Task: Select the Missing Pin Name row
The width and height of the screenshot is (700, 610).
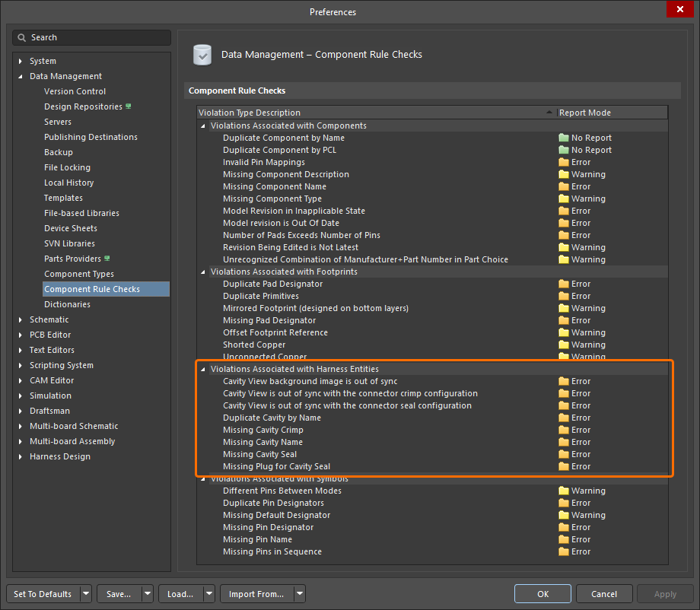Action: (x=432, y=539)
